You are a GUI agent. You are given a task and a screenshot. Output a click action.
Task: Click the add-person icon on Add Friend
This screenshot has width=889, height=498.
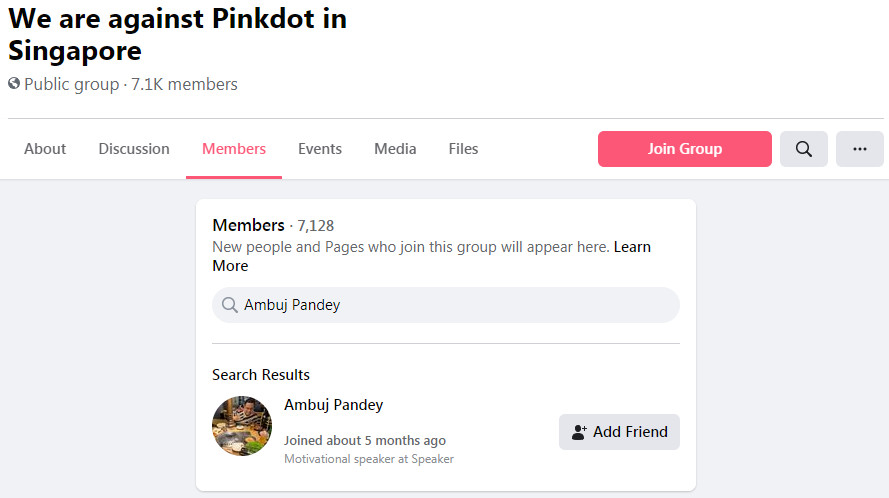[x=578, y=432]
